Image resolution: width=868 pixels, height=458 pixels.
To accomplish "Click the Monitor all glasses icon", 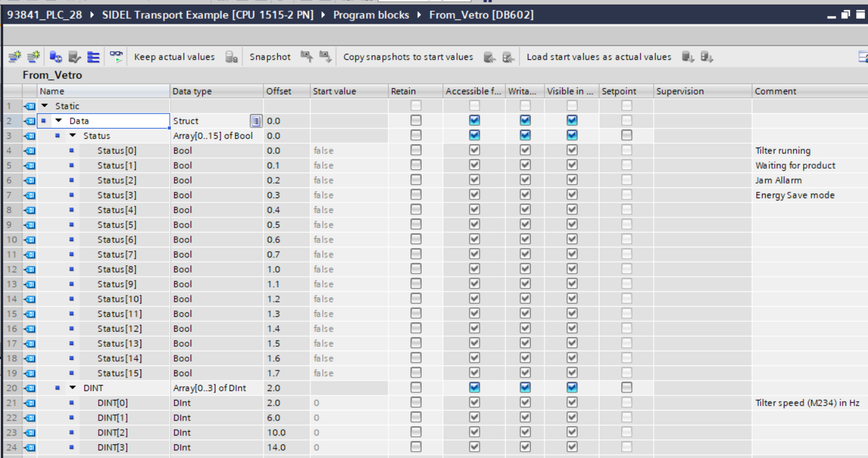I will click(x=116, y=56).
